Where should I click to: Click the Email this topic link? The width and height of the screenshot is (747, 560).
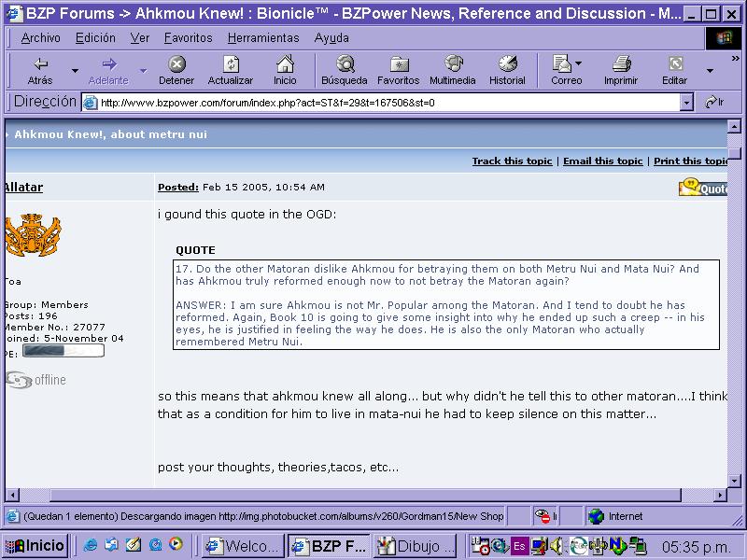pyautogui.click(x=602, y=161)
